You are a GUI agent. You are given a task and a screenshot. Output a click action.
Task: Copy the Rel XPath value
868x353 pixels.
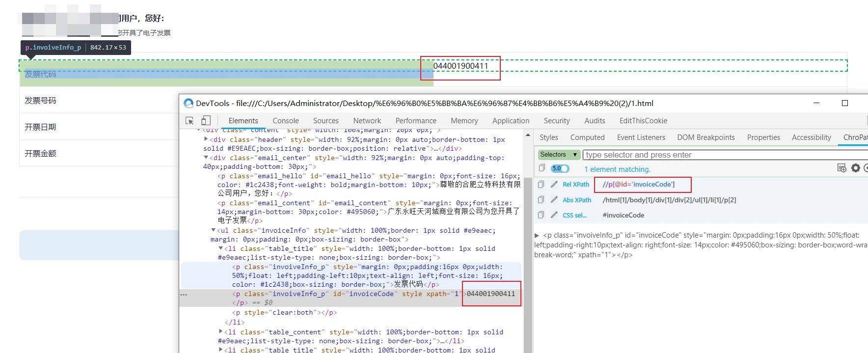click(541, 184)
